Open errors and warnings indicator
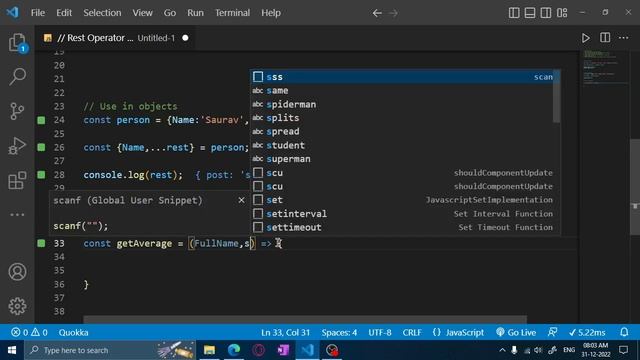This screenshot has height=360, width=640. coord(29,332)
